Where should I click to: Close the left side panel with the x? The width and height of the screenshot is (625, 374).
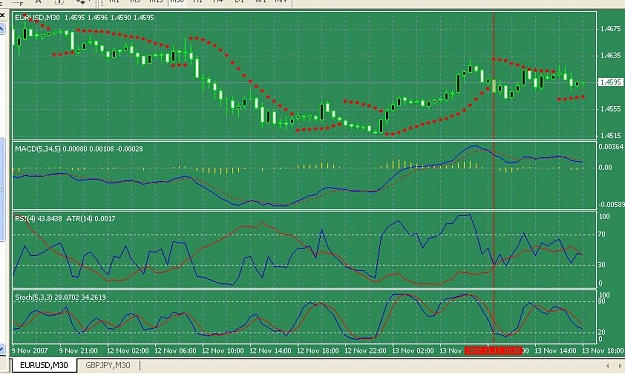tap(2, 15)
